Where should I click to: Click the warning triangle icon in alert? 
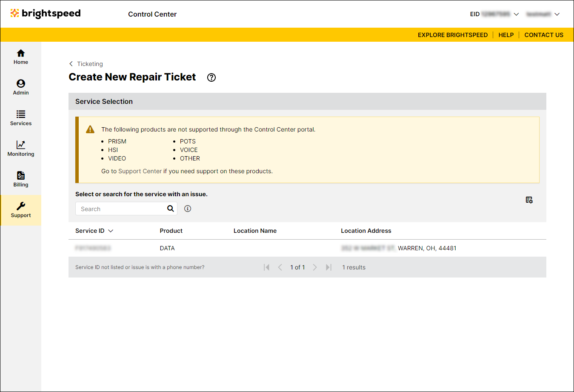pyautogui.click(x=90, y=129)
